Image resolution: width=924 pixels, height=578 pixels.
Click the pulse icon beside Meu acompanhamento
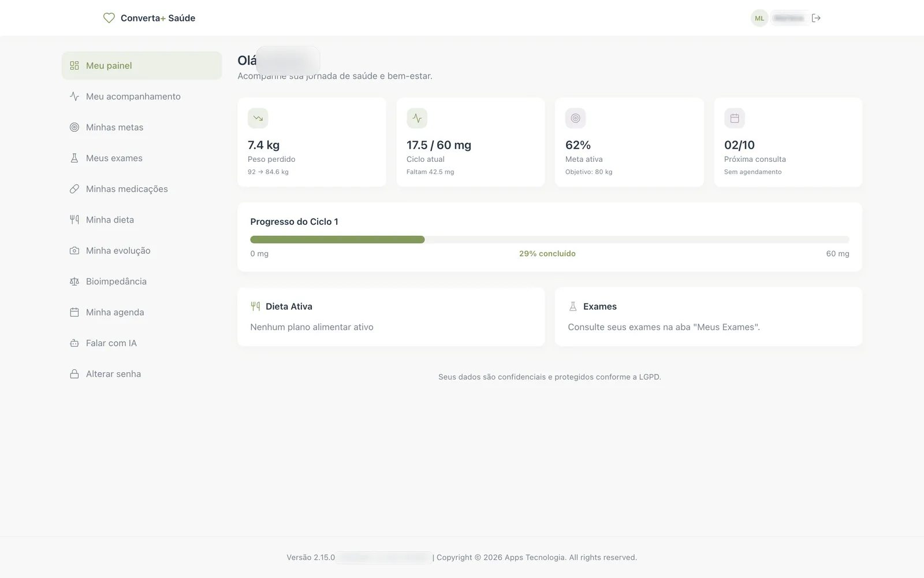pyautogui.click(x=74, y=97)
